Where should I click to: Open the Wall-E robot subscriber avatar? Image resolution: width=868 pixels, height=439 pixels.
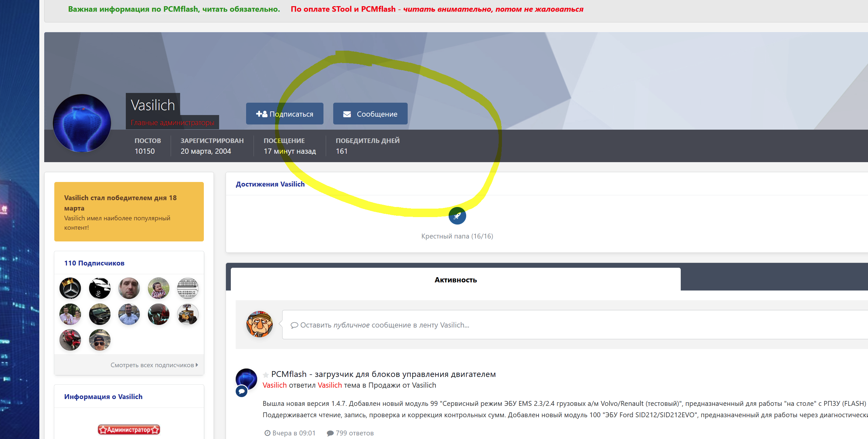tap(188, 314)
